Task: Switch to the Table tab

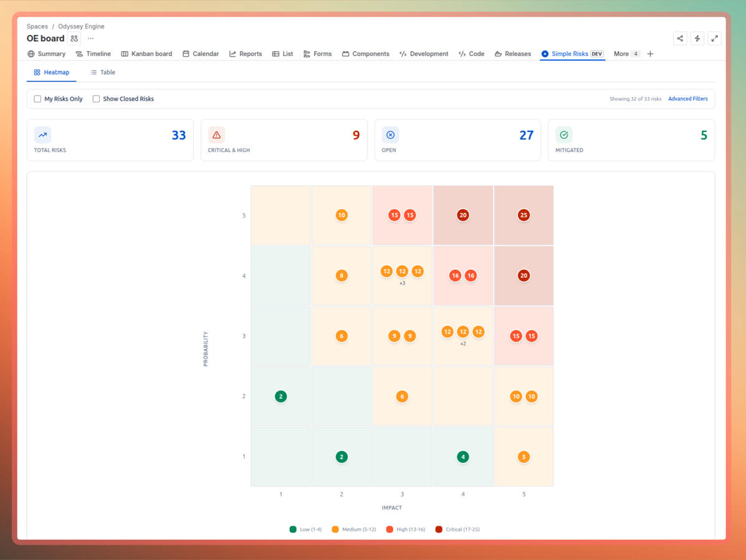Action: tap(102, 72)
